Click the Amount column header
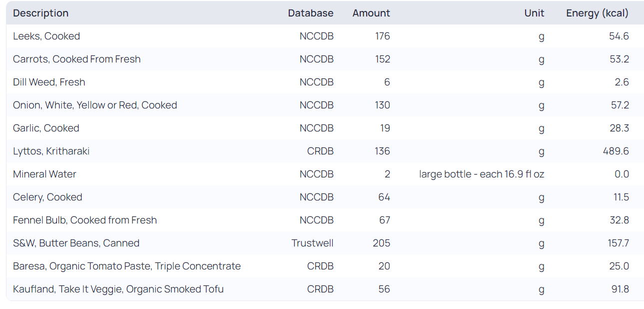 tap(371, 13)
